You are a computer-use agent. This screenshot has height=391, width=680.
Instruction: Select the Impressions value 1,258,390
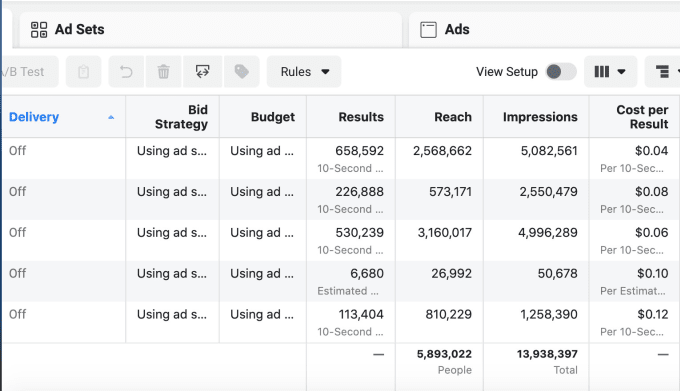pyautogui.click(x=549, y=314)
